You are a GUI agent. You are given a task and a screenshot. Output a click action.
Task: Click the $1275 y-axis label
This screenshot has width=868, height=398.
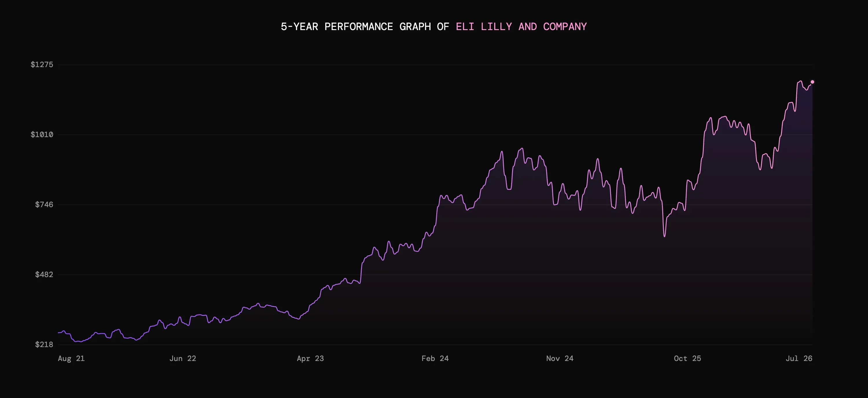(x=42, y=65)
